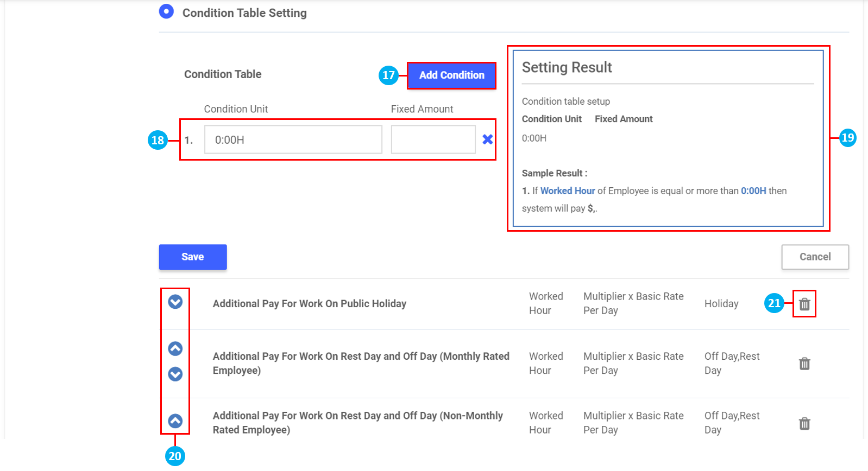Click the empty Fixed Amount input box
This screenshot has height=471, width=868.
pyautogui.click(x=433, y=140)
